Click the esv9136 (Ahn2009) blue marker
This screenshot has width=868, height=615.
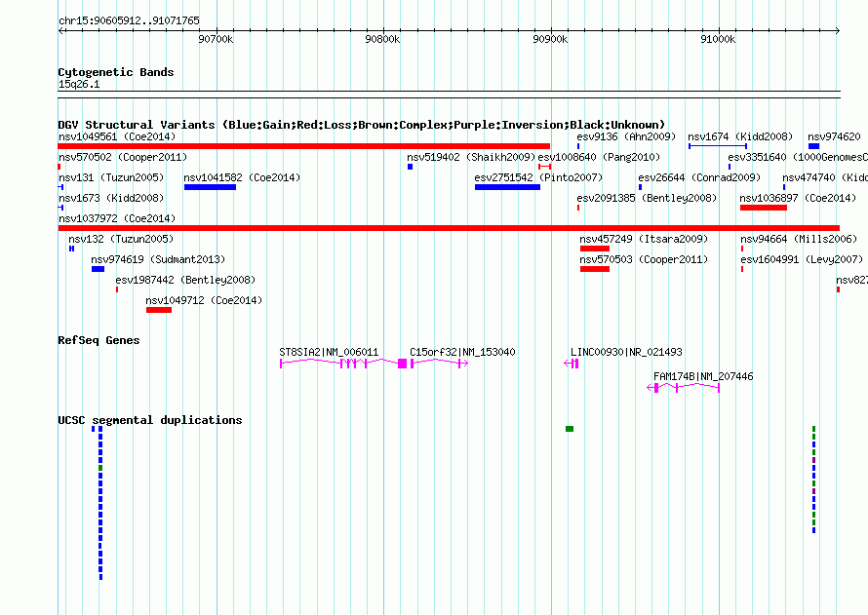[578, 146]
